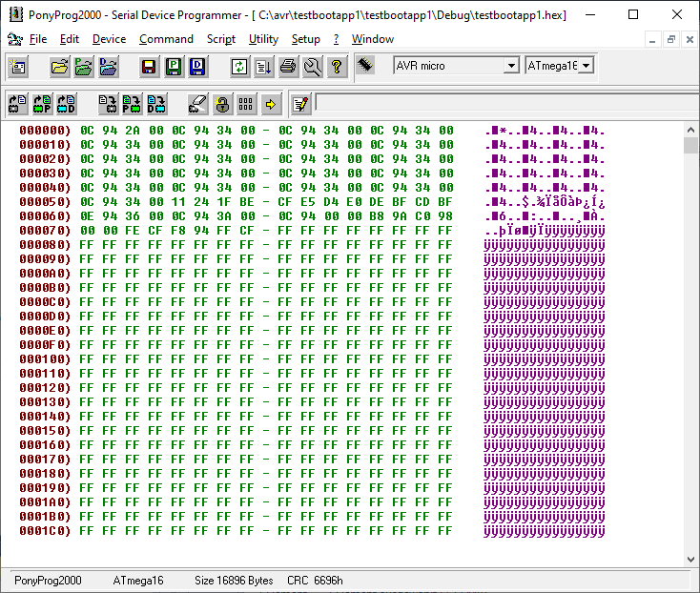Click the BE byte in row 000050

click(x=247, y=202)
